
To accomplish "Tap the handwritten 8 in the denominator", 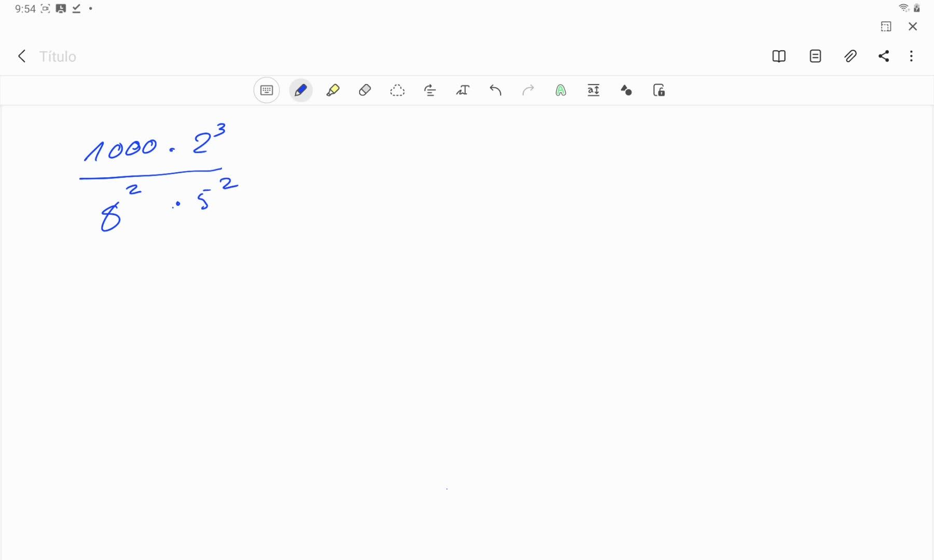I will 111,217.
